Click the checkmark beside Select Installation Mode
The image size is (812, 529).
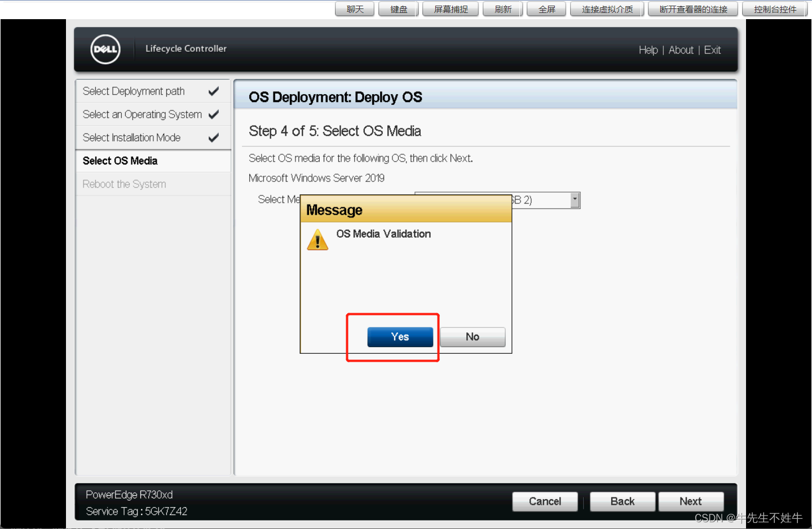(x=214, y=137)
